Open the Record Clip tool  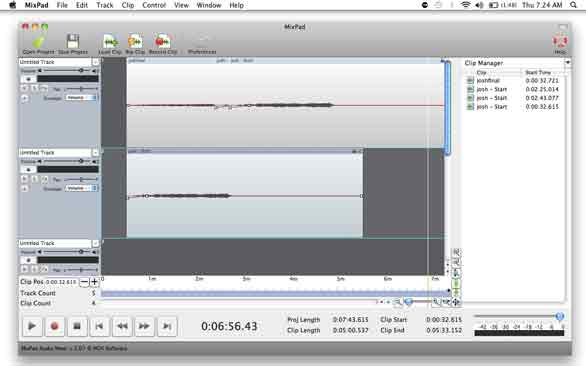pos(163,44)
